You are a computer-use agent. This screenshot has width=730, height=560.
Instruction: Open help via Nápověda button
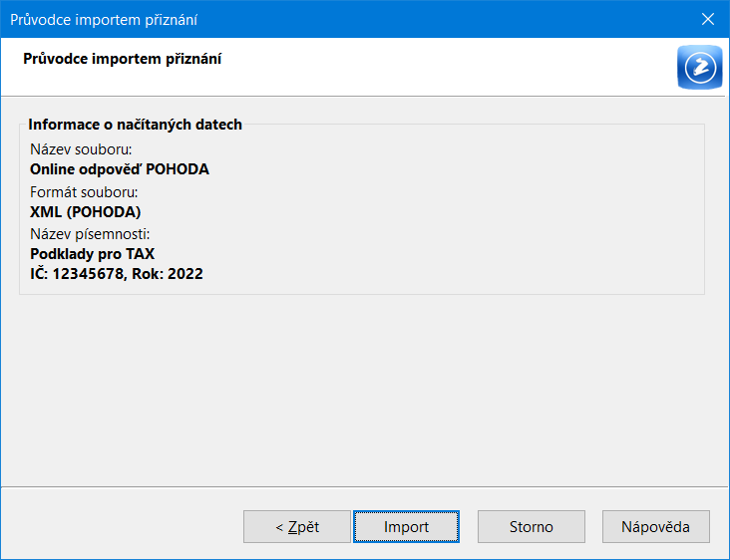656,526
